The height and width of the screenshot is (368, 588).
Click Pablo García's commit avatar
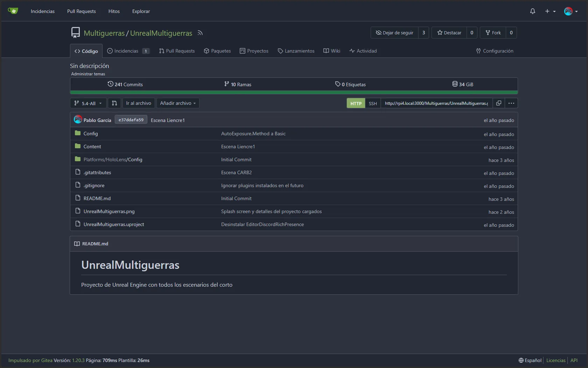coord(78,120)
